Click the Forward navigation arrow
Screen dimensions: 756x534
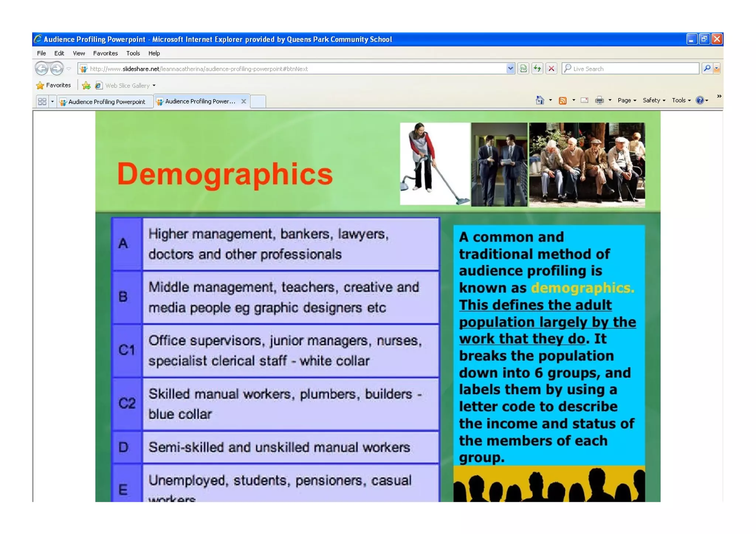(x=56, y=69)
